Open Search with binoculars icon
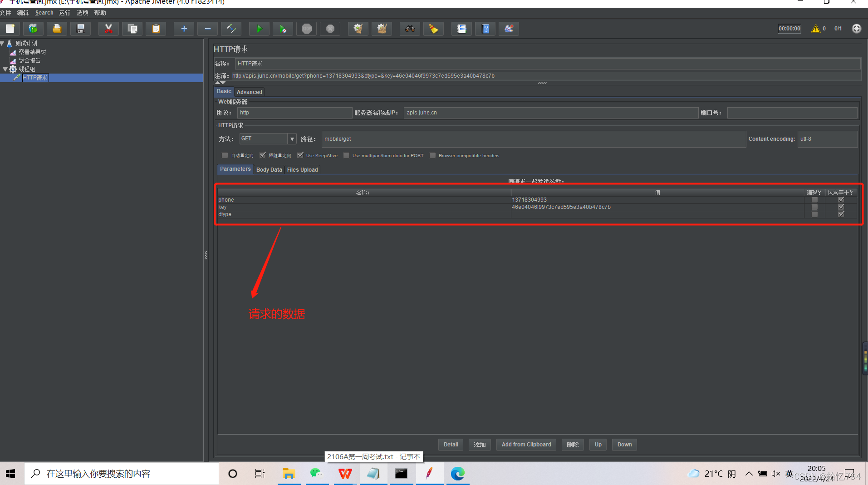The width and height of the screenshot is (868, 485). (x=410, y=29)
